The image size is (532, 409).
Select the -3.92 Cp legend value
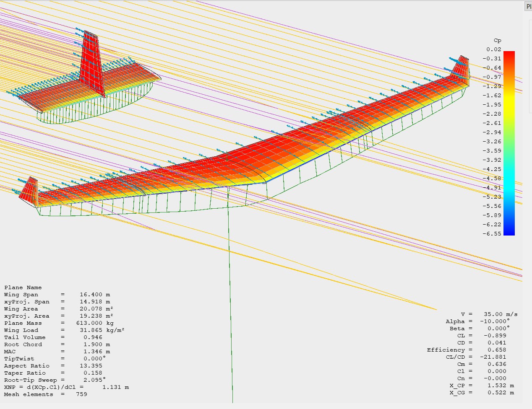(x=492, y=160)
